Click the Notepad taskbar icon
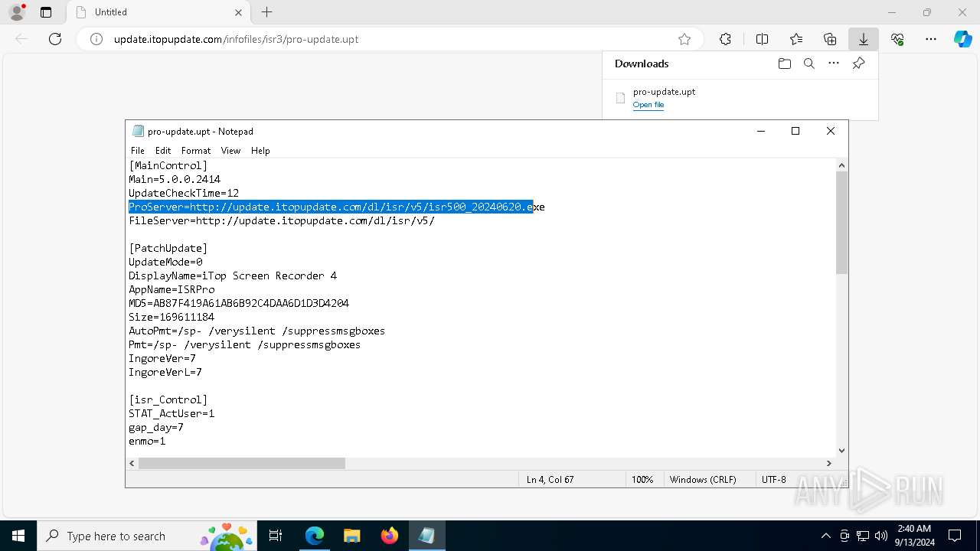Screen dimensions: 980x551 coord(426,536)
